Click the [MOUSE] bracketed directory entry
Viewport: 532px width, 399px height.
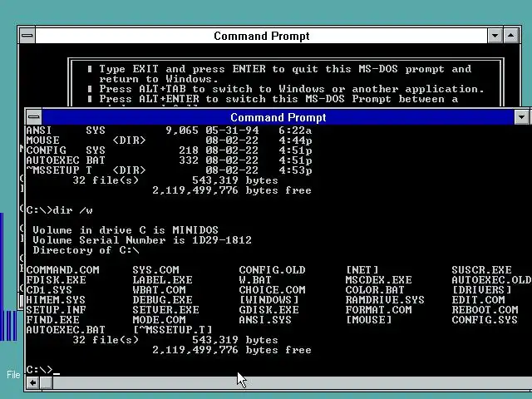pyautogui.click(x=369, y=320)
